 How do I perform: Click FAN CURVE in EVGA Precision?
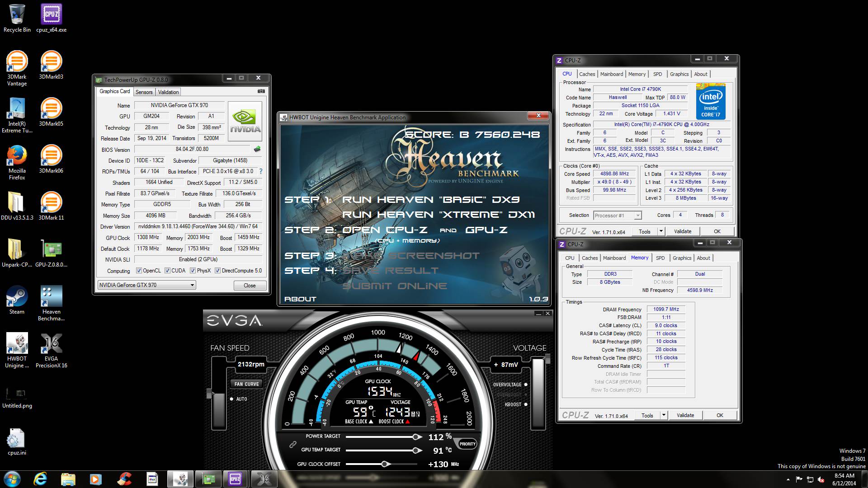(x=247, y=384)
